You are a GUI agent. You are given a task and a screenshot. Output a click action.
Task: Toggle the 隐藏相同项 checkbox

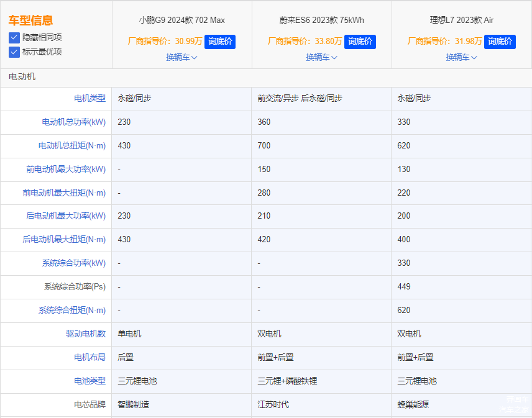[14, 37]
